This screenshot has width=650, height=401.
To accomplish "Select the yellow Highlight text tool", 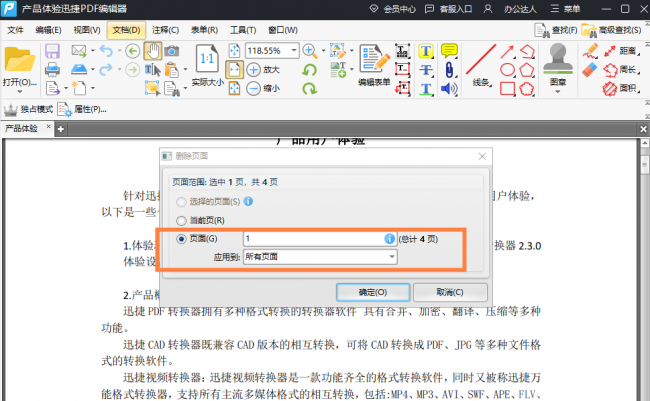I will (x=426, y=51).
